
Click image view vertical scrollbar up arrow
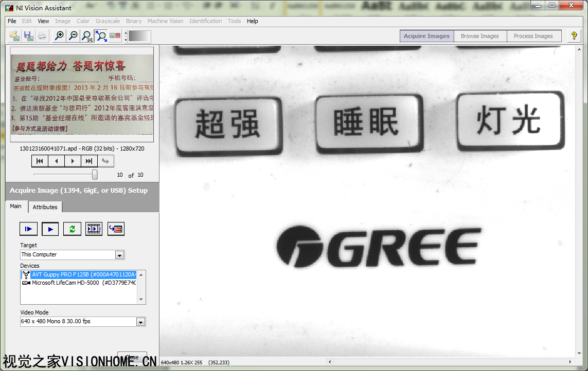point(579,49)
